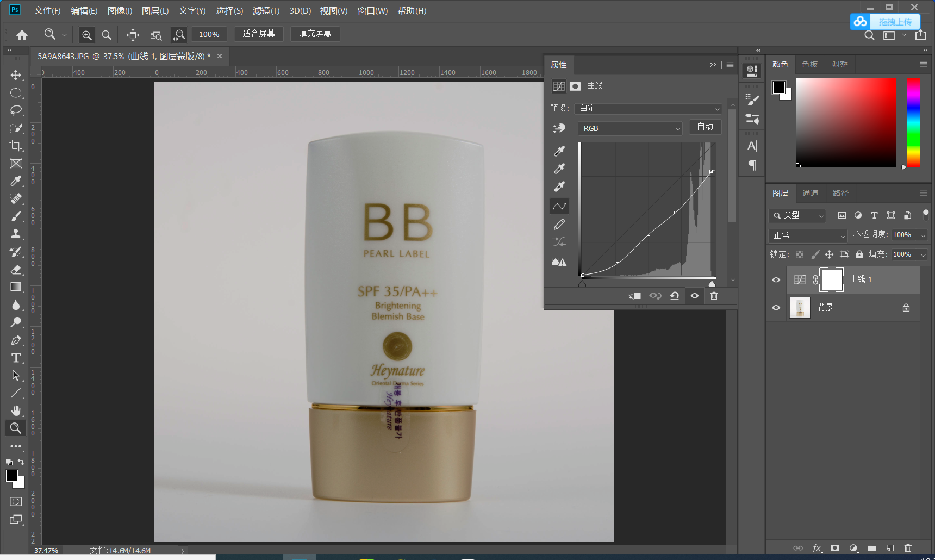Viewport: 935px width, 560px height.
Task: Select the Quick Selection tool
Action: (16, 128)
